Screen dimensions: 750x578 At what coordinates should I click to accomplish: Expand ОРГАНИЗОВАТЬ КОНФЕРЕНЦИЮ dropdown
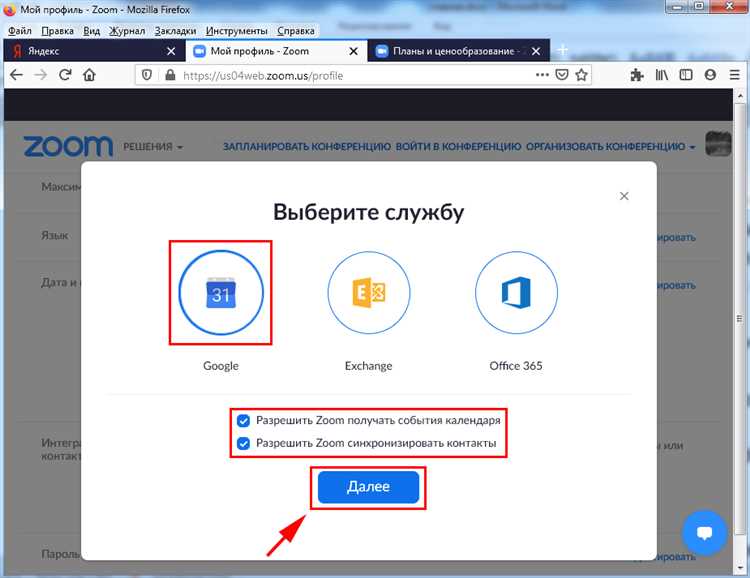pyautogui.click(x=611, y=146)
